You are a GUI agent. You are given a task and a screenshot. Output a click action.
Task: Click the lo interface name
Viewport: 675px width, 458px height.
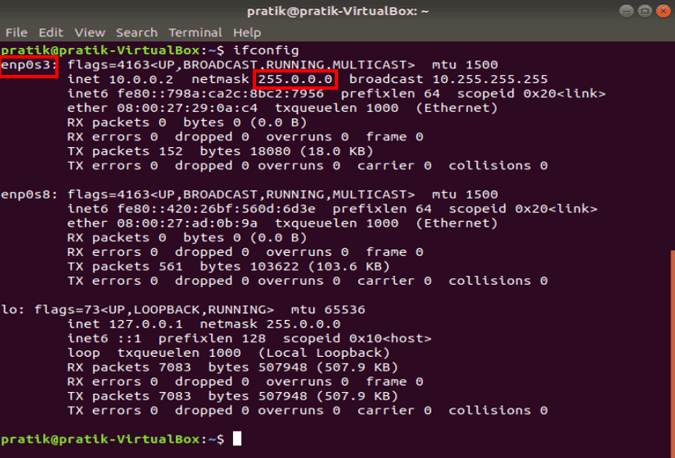12,310
